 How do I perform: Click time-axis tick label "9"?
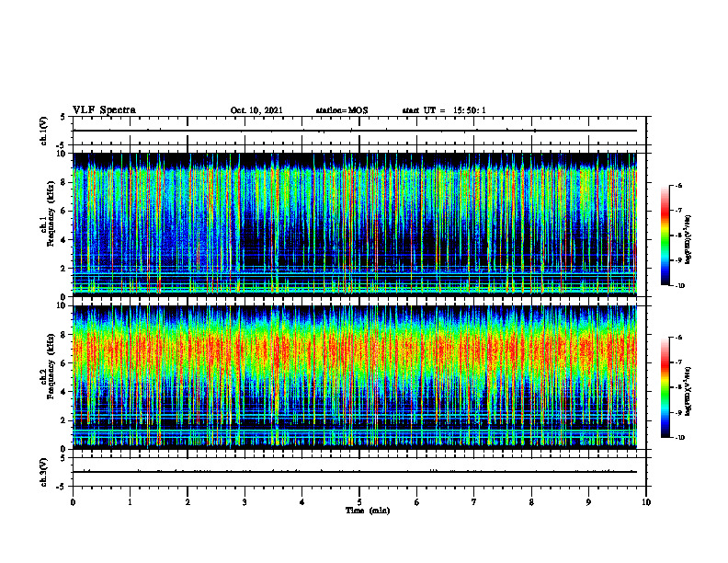pyautogui.click(x=588, y=502)
